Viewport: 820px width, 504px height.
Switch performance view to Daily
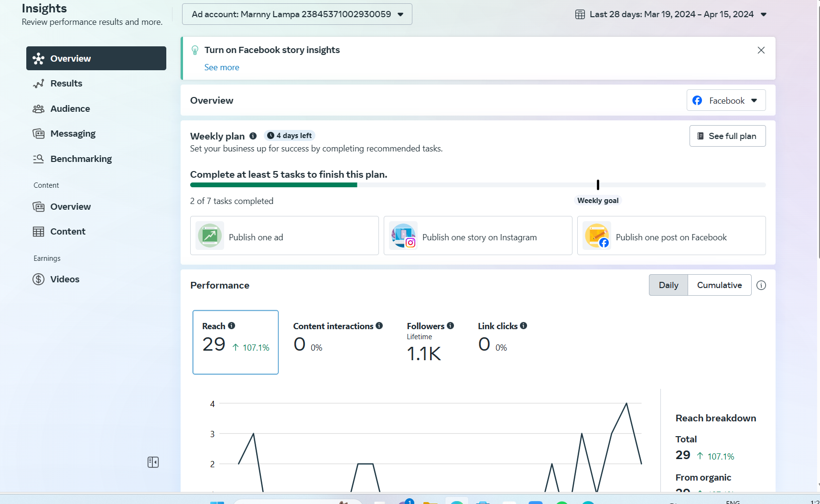coord(669,285)
